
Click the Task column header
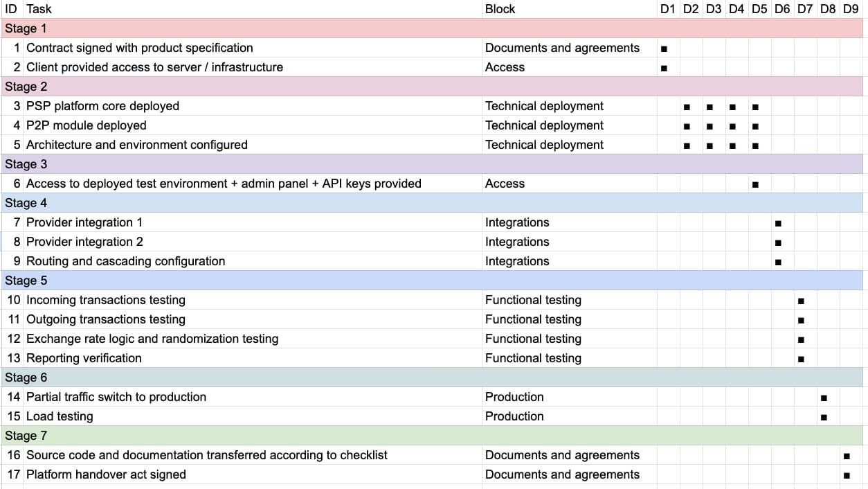(x=39, y=9)
